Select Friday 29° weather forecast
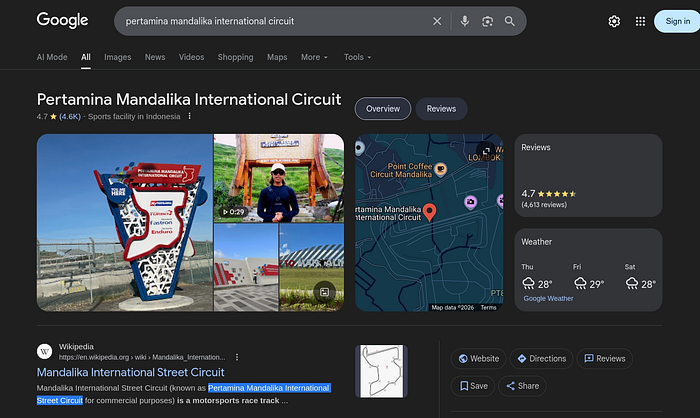Viewport: 700px width, 418px height. click(x=588, y=277)
